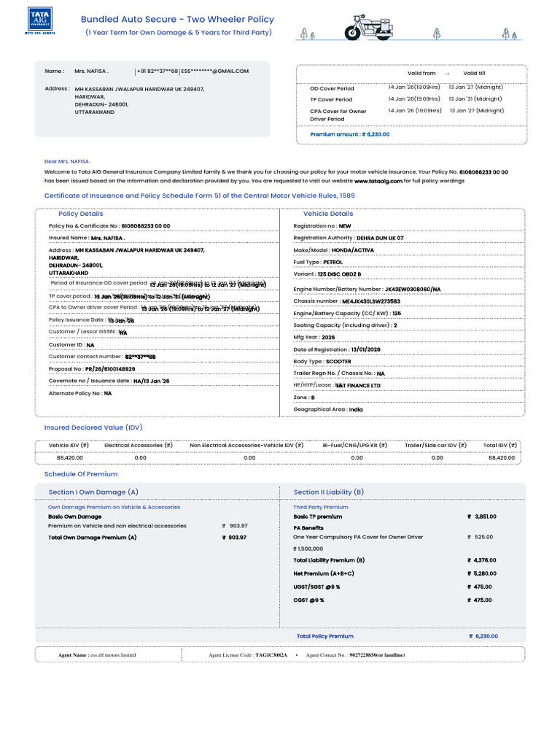Click Engine Number 'JK43EW0308060/NA'
Screen dimensions: 560x747
(x=413, y=289)
